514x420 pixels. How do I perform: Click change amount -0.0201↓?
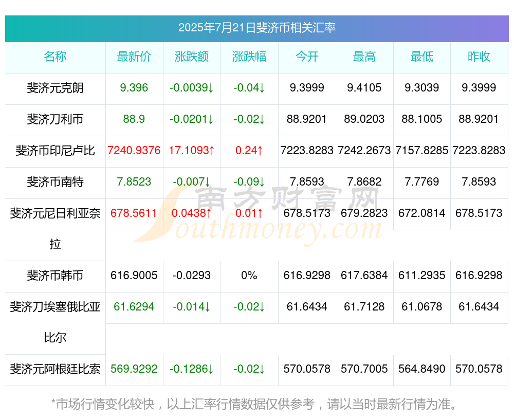pyautogui.click(x=192, y=119)
